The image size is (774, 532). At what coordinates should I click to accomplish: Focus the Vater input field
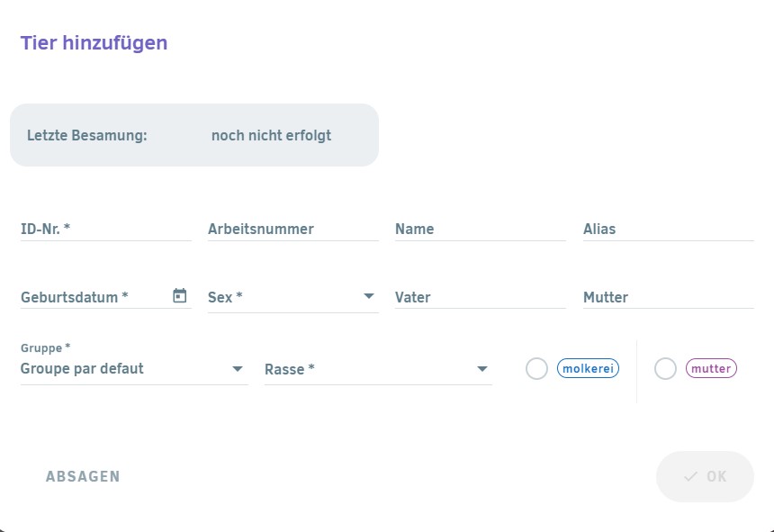[x=481, y=297]
